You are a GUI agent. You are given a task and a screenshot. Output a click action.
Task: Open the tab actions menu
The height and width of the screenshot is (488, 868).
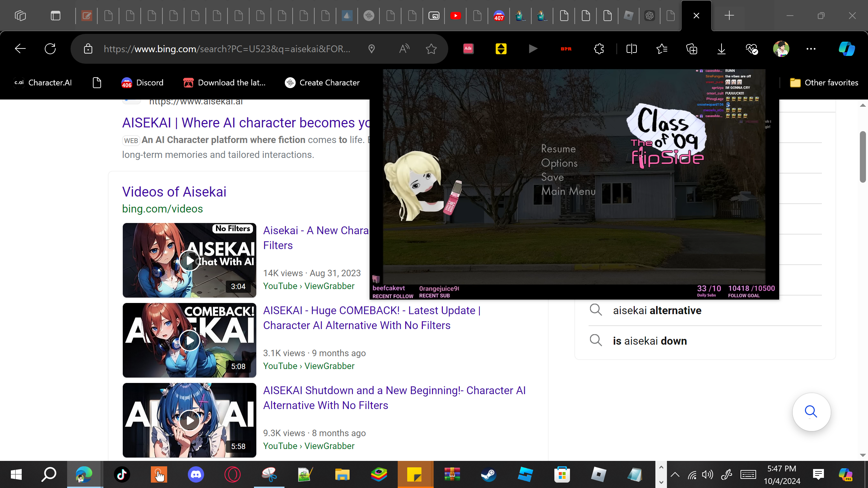coord(56,16)
